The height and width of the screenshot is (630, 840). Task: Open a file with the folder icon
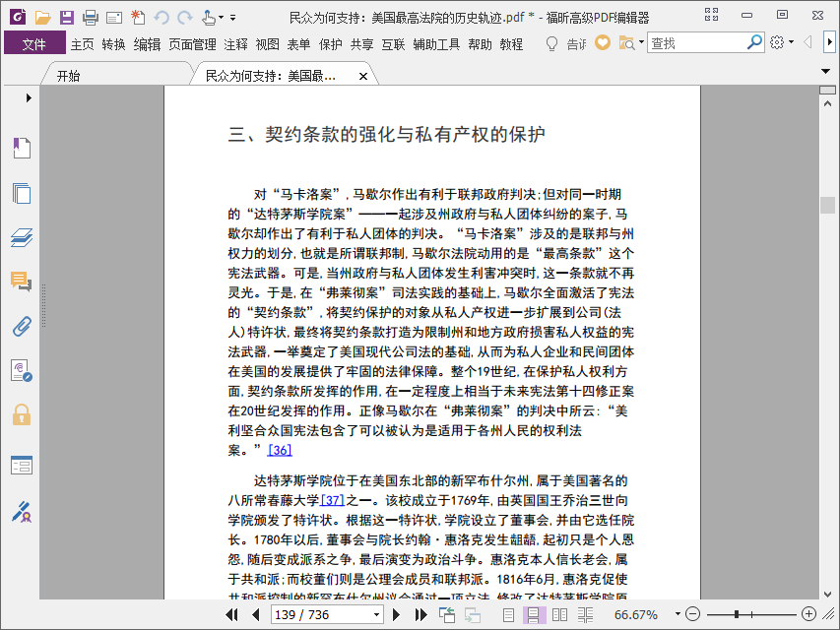pos(42,18)
